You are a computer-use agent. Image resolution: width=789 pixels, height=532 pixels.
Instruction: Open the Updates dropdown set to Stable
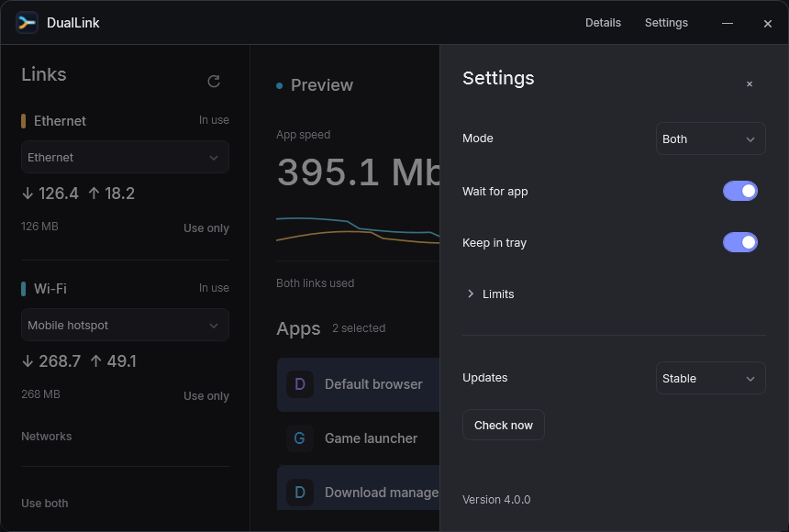[x=710, y=378]
